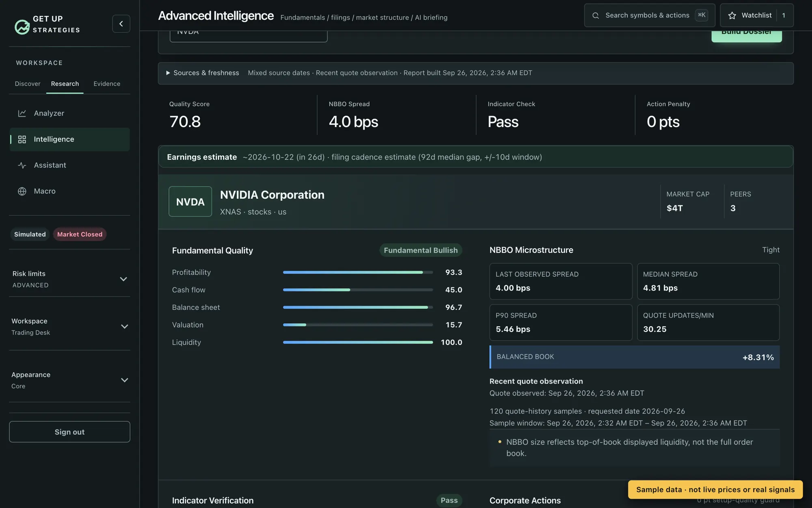Click the Search symbols & actions field
The image size is (812, 508).
(650, 15)
